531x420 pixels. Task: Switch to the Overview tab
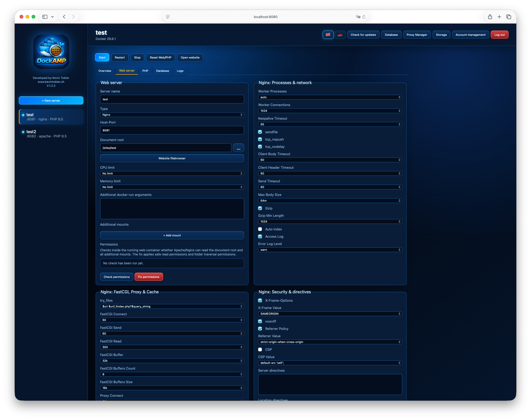pos(105,71)
